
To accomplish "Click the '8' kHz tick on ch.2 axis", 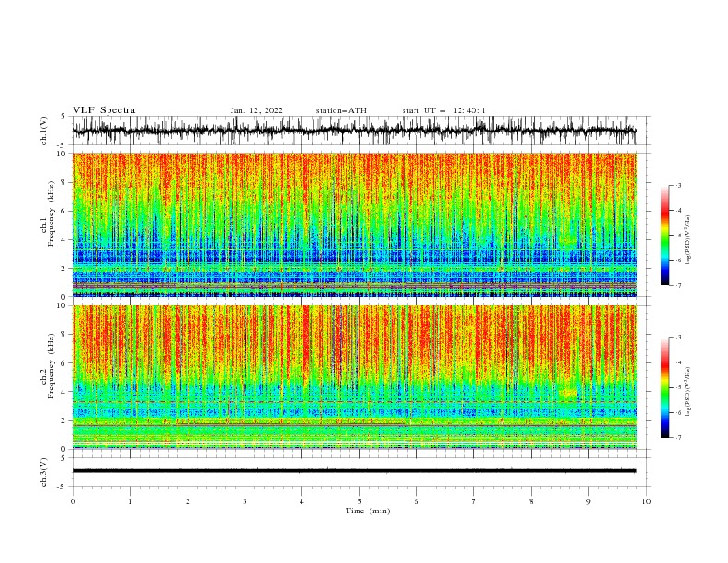I will click(x=63, y=335).
